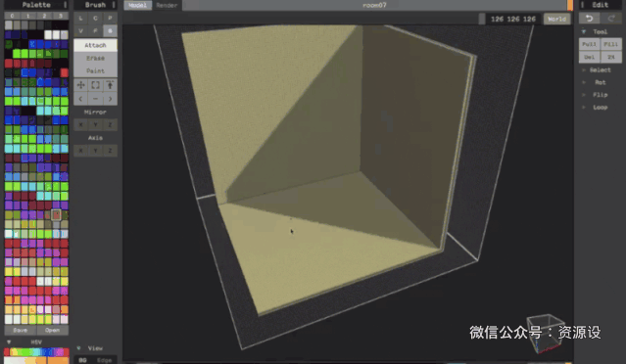
Task: Click the right arrow brush button
Action: coord(110,99)
